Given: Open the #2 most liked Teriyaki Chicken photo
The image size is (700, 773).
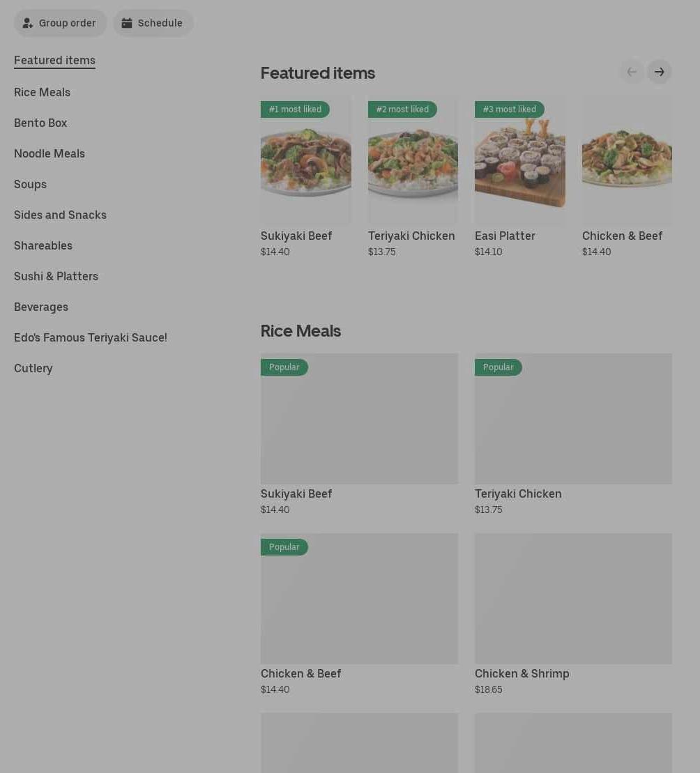Looking at the screenshot, I should click(x=413, y=162).
